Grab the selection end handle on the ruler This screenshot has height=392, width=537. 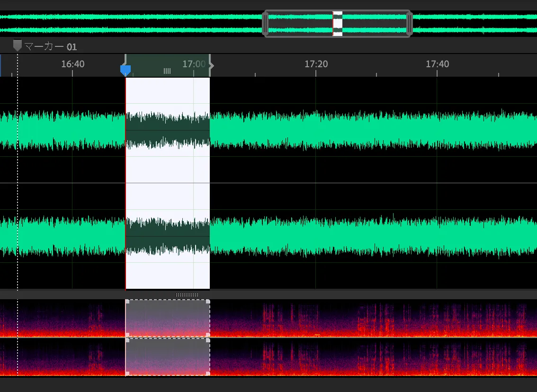[x=211, y=66]
